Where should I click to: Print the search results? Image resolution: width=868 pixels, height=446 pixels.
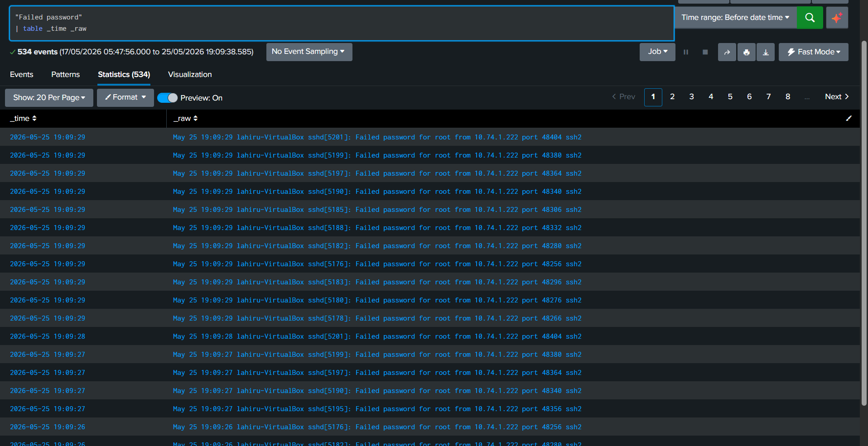point(746,52)
